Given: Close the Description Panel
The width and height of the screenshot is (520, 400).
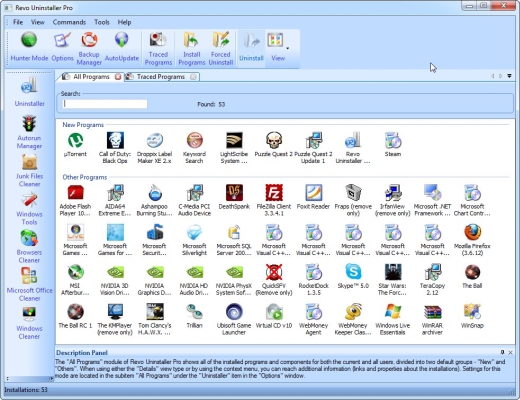Looking at the screenshot, I should tap(510, 352).
